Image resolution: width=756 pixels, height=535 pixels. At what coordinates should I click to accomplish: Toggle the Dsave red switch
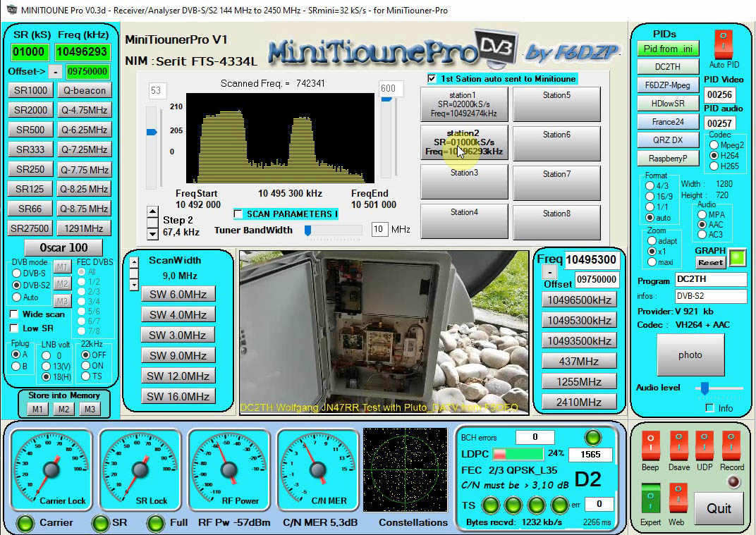tap(678, 445)
